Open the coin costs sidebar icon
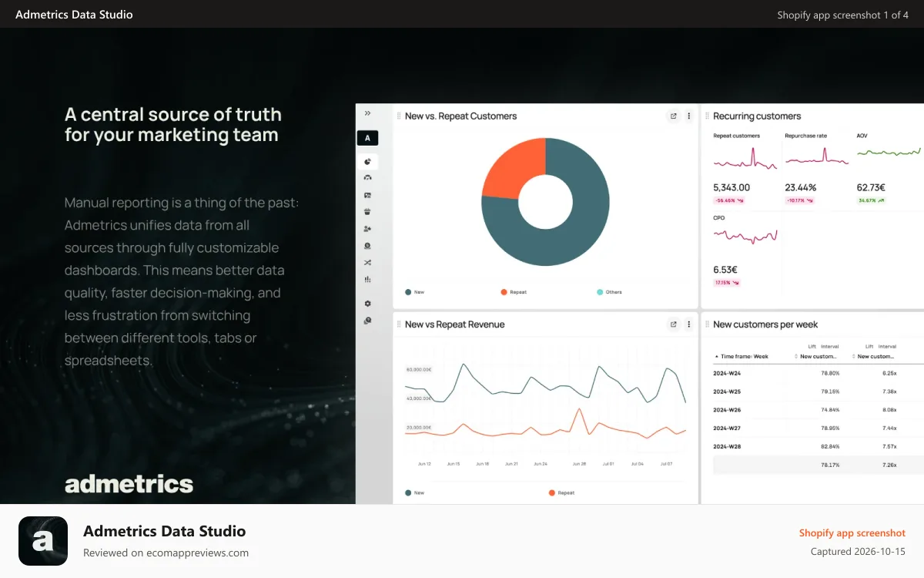 tap(367, 246)
